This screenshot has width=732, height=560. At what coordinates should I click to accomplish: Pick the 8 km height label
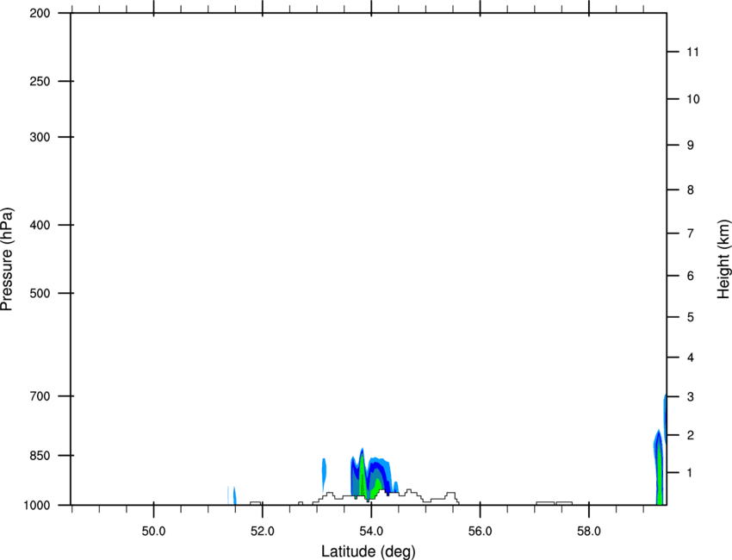691,190
